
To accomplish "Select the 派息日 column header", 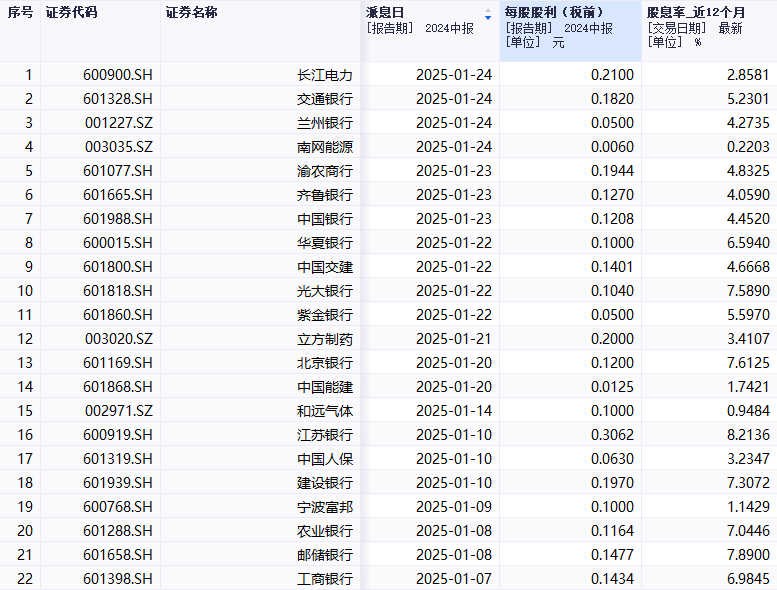I will [x=430, y=31].
